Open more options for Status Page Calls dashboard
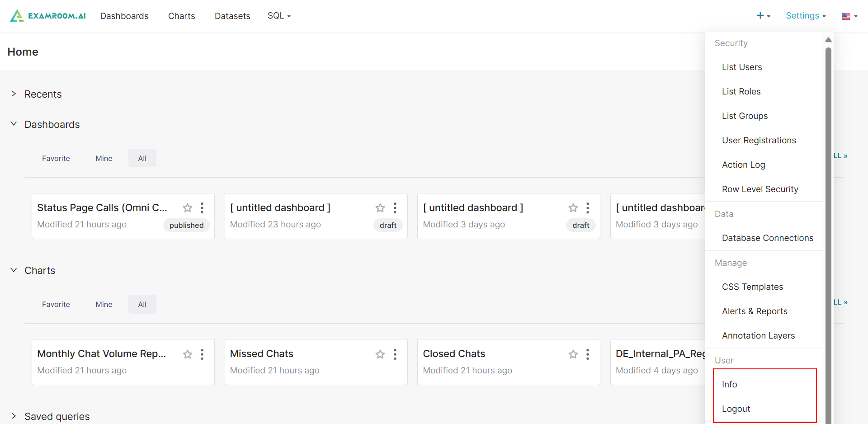 [x=202, y=208]
